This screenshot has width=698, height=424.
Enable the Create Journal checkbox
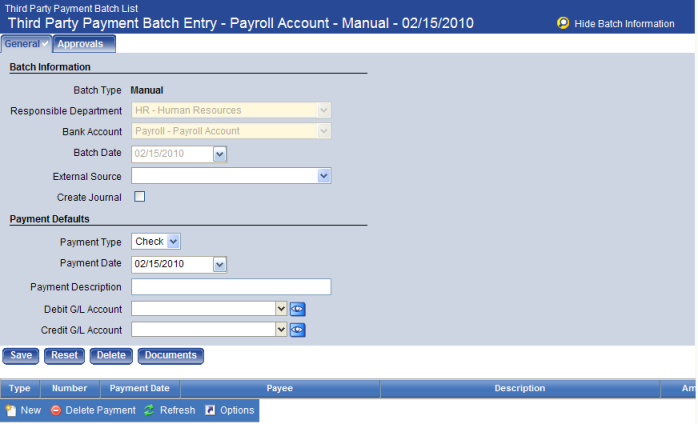[x=140, y=197]
